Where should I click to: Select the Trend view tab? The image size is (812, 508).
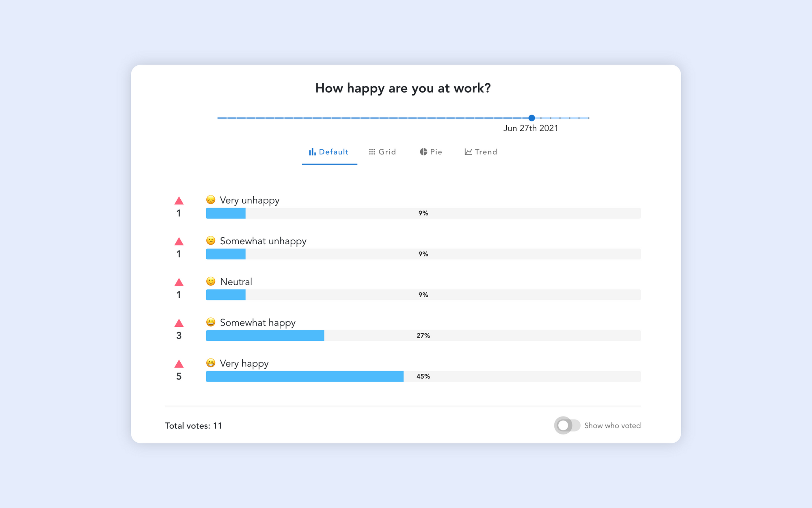[481, 152]
